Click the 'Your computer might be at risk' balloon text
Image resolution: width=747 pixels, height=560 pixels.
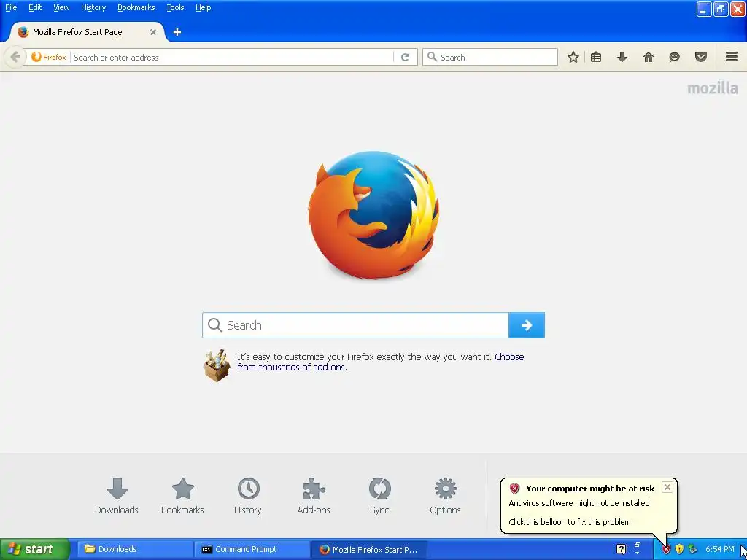589,489
